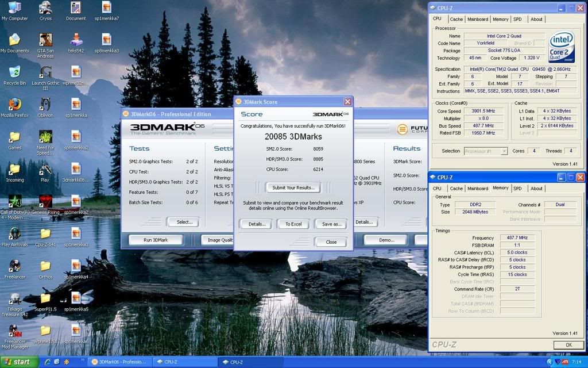Screen dimensions: 588x368
Task: Export the score with To Excel button
Action: [x=293, y=224]
